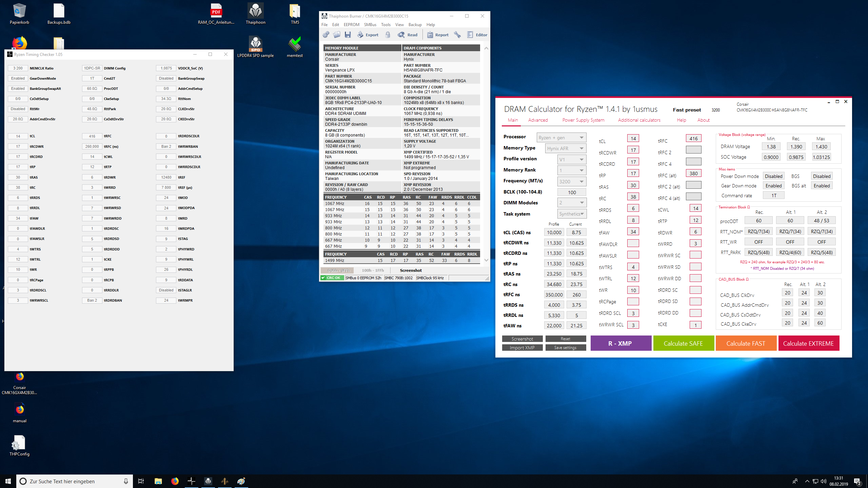Toggle the Power Down mode Disabled field

773,176
